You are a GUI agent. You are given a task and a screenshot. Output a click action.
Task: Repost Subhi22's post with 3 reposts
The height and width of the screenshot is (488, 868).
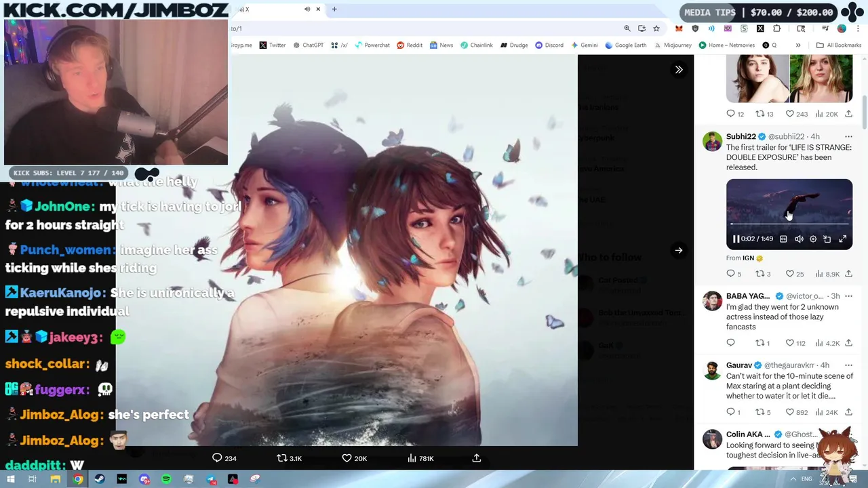[764, 274]
